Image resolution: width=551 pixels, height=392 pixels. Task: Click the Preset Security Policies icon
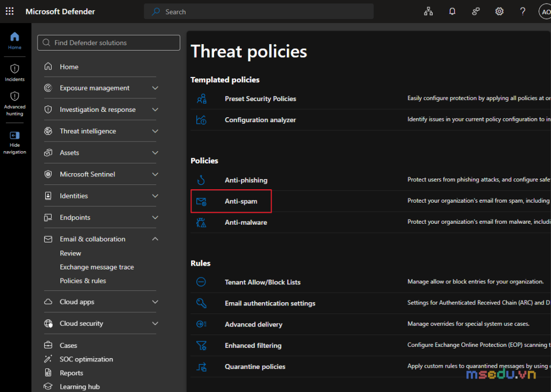(x=202, y=99)
